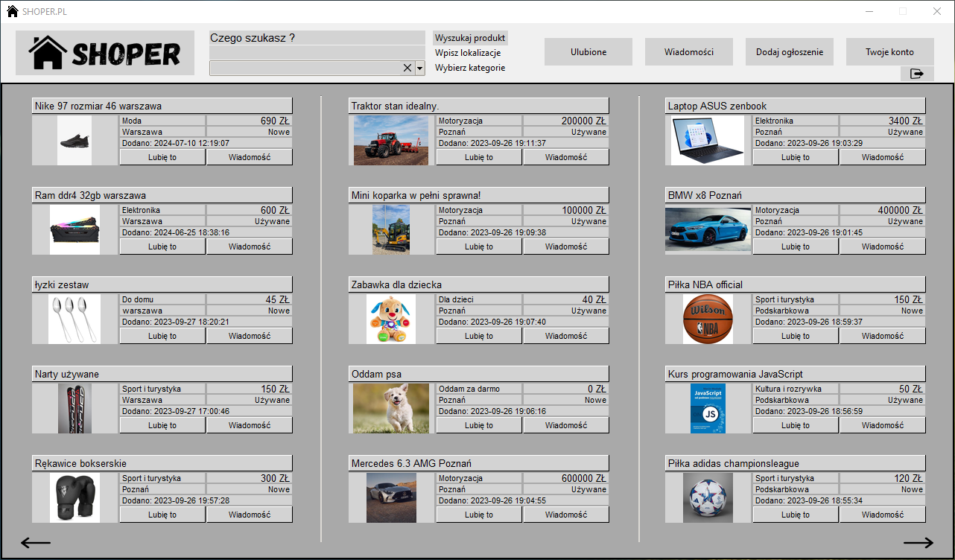View the Oddam psa puppy photo
The height and width of the screenshot is (560, 955).
pyautogui.click(x=391, y=408)
